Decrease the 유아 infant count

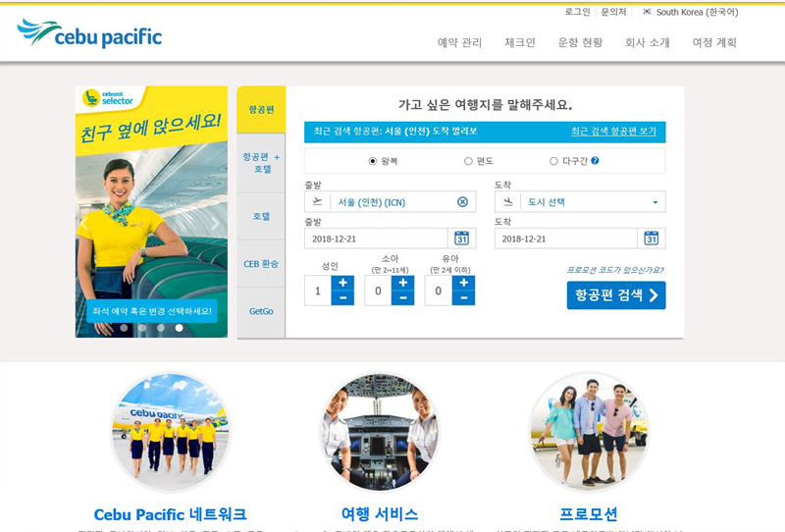(463, 298)
